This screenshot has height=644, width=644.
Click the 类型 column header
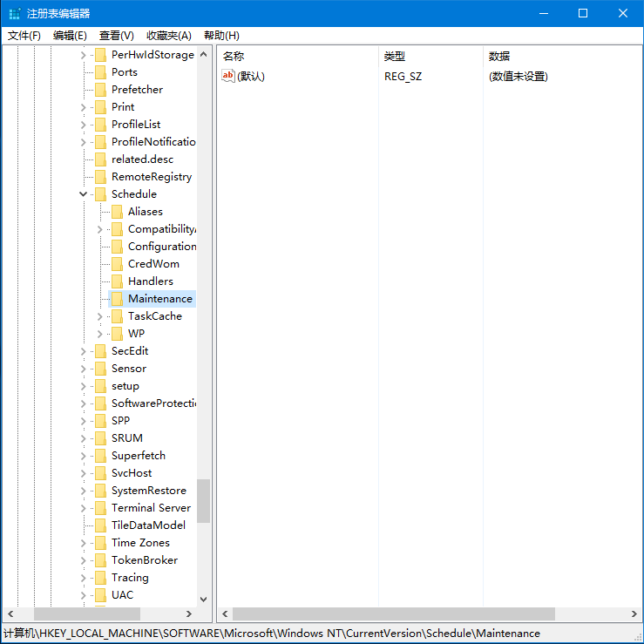coord(430,57)
